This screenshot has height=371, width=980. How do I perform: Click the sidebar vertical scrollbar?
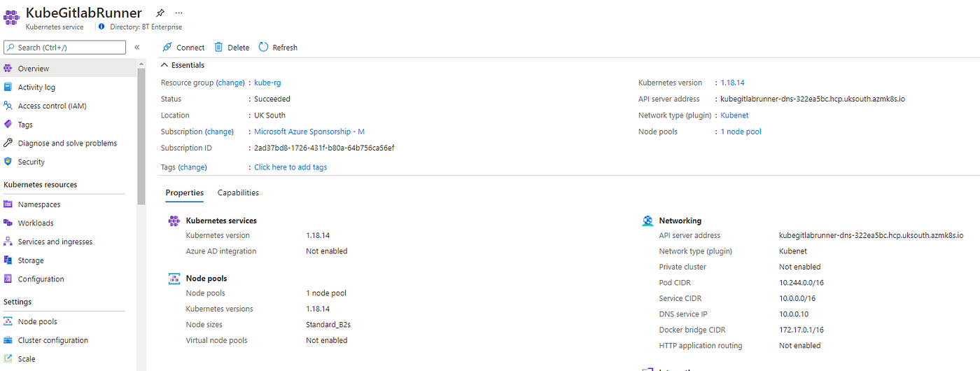141,133
